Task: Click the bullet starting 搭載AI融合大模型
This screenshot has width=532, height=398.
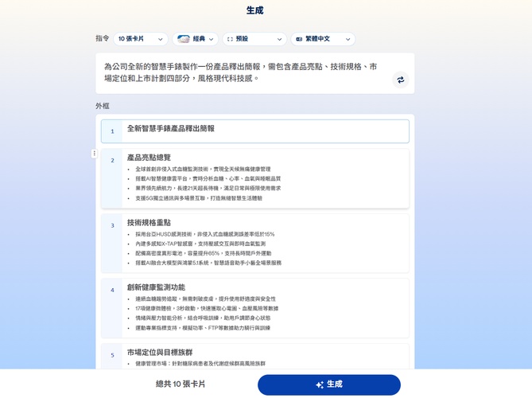Action: [208, 263]
